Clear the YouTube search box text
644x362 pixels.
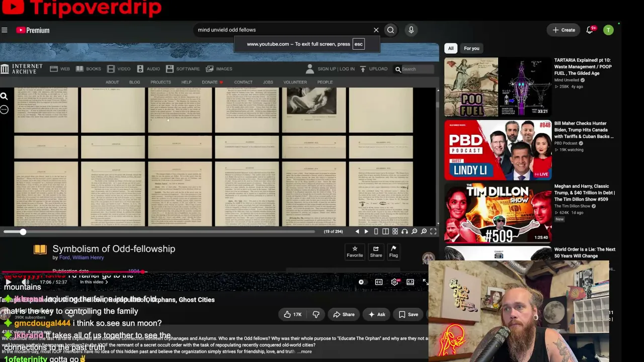[x=376, y=30]
